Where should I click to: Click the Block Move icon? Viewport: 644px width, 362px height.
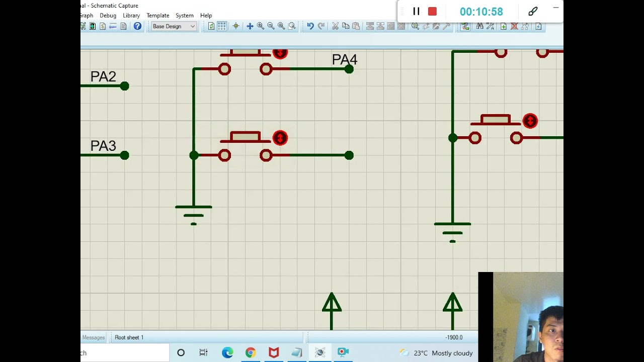[380, 26]
